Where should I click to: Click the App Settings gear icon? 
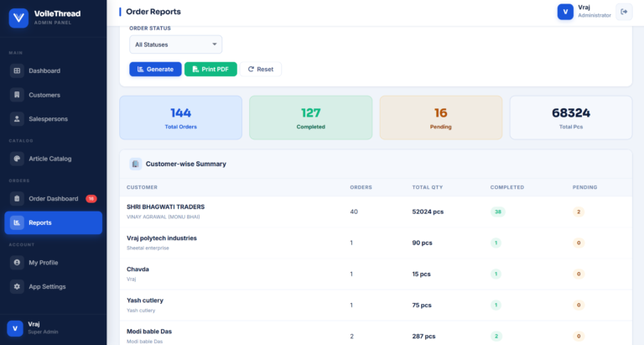pyautogui.click(x=17, y=286)
